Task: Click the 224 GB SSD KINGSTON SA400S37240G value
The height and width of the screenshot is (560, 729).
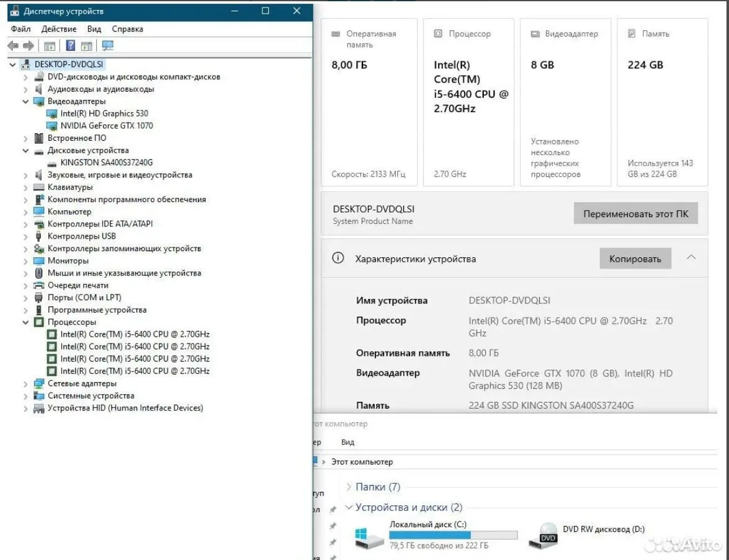Action: (x=551, y=405)
